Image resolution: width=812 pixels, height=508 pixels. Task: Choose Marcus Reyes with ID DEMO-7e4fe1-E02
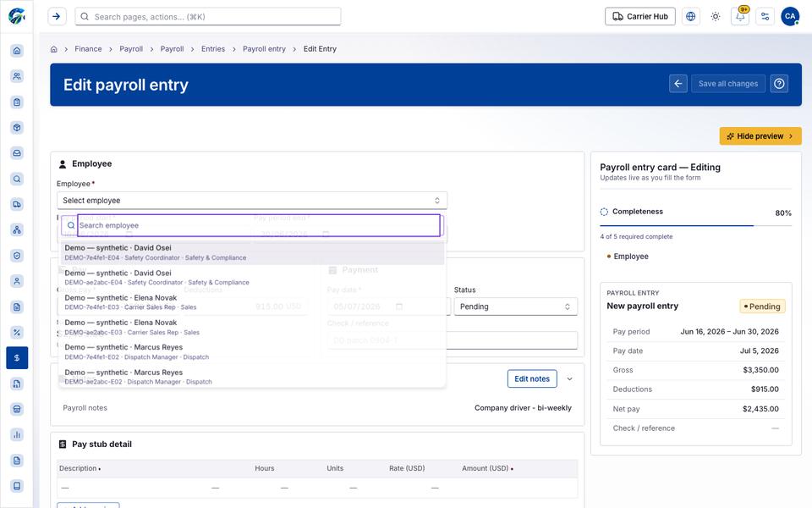pyautogui.click(x=252, y=352)
